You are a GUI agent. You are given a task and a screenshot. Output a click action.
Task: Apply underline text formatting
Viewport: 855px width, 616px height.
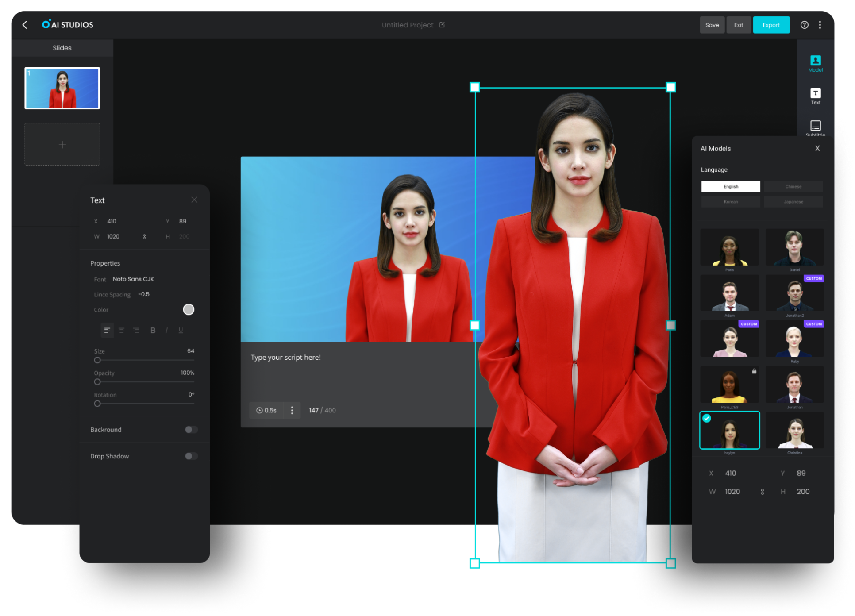pyautogui.click(x=181, y=330)
